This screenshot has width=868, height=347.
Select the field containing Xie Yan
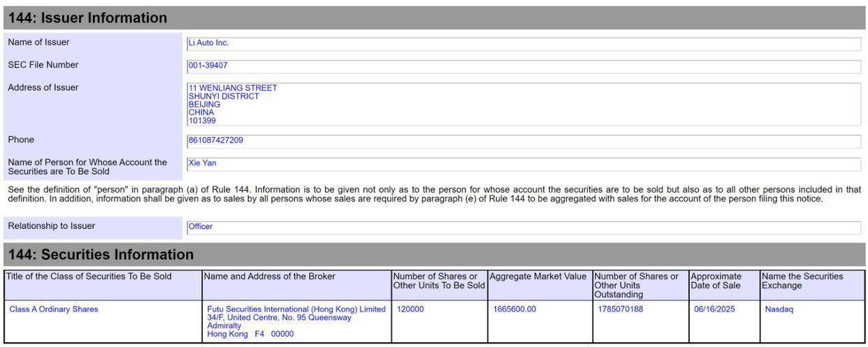coord(523,164)
